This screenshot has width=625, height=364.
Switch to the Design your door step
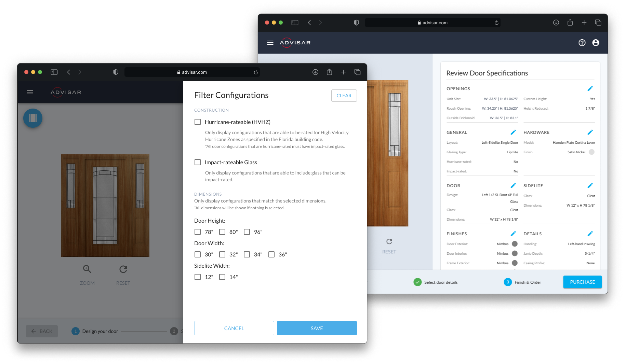pyautogui.click(x=99, y=331)
